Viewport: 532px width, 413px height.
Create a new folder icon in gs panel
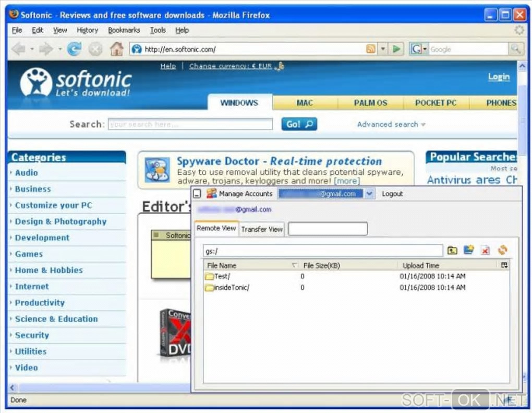[469, 250]
